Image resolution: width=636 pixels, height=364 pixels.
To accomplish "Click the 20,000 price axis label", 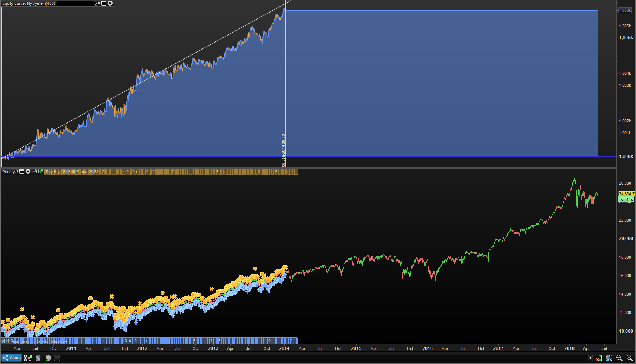I will (626, 239).
